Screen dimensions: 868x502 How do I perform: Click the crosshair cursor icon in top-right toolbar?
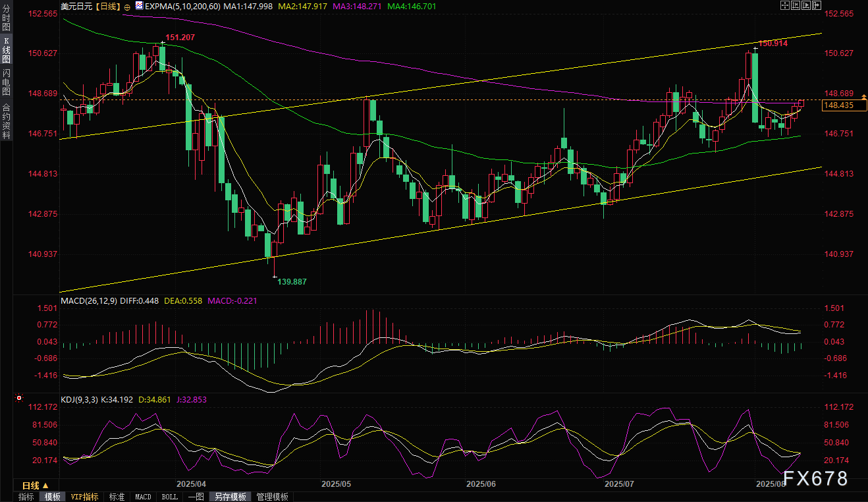click(785, 5)
